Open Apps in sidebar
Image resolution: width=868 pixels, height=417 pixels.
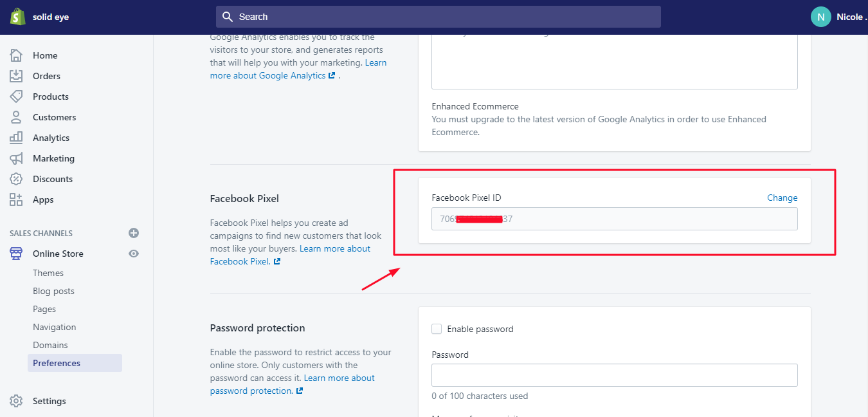click(43, 199)
